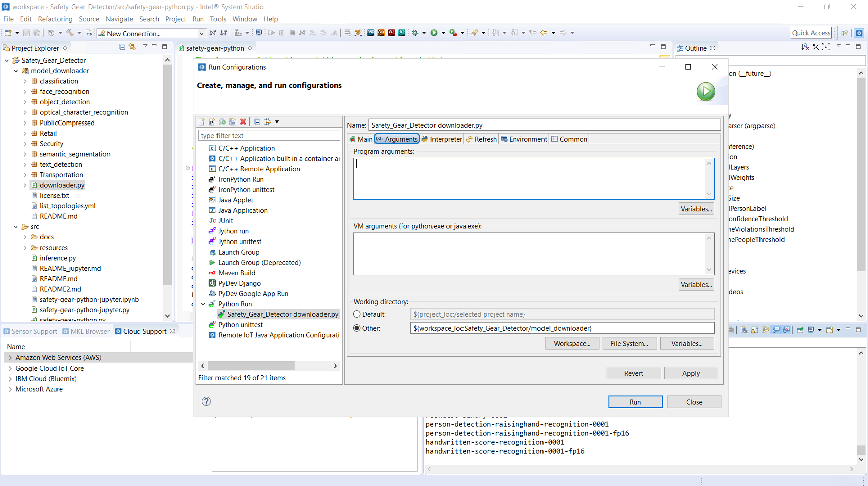Click Scroll Lock icon in console toolbar
Image resolution: width=868 pixels, height=486 pixels.
tap(754, 330)
